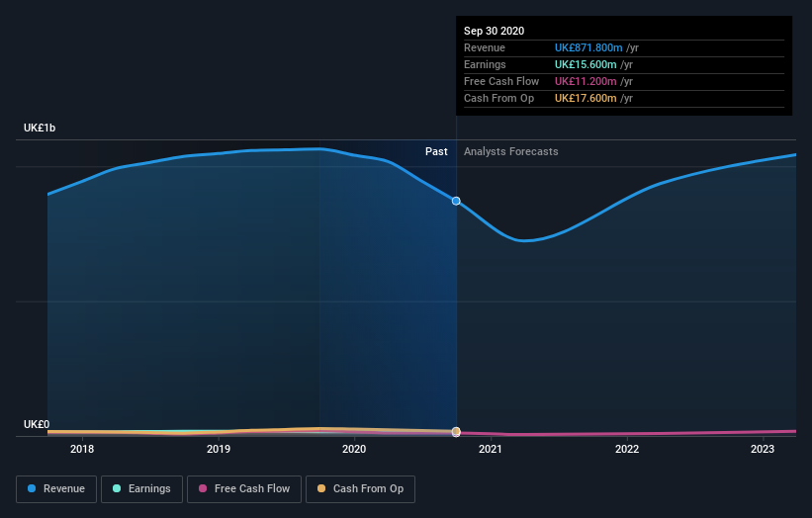Toggle the Revenue series legend button
The width and height of the screenshot is (812, 518).
point(56,489)
